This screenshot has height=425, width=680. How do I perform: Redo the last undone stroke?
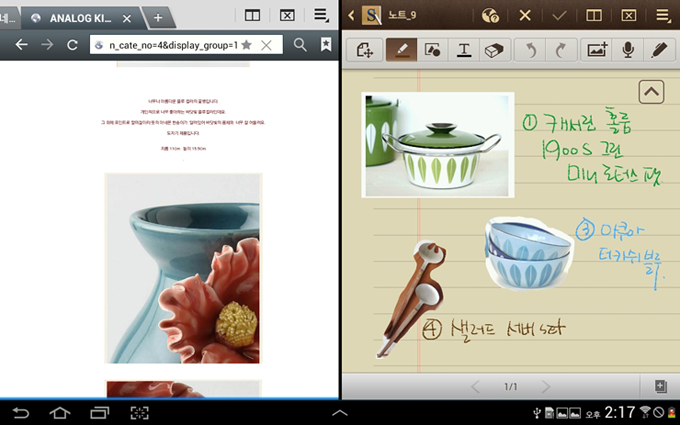(x=560, y=50)
